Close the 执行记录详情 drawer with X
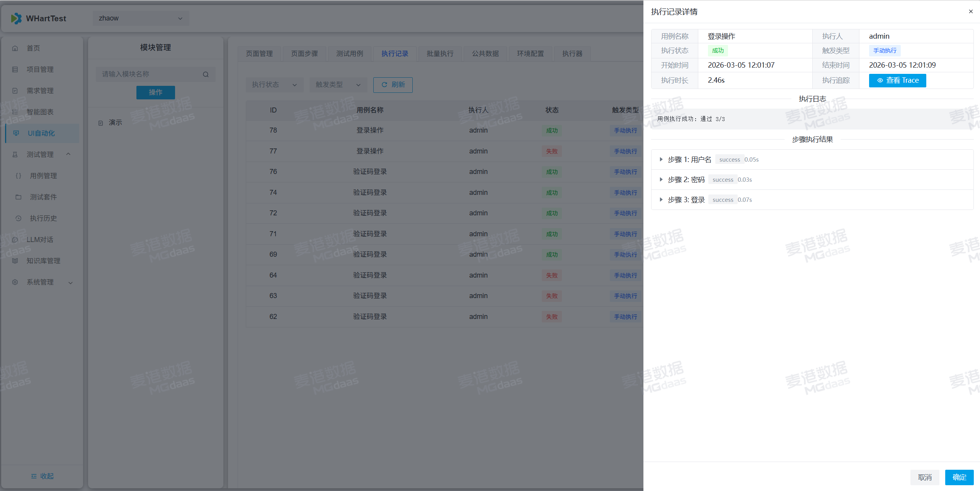980x491 pixels. click(x=970, y=12)
